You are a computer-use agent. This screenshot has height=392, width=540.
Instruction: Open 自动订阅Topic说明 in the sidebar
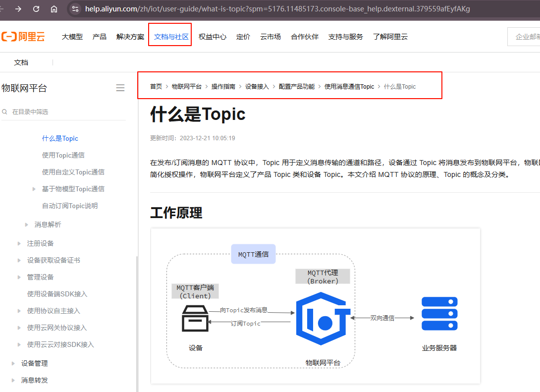tap(69, 206)
